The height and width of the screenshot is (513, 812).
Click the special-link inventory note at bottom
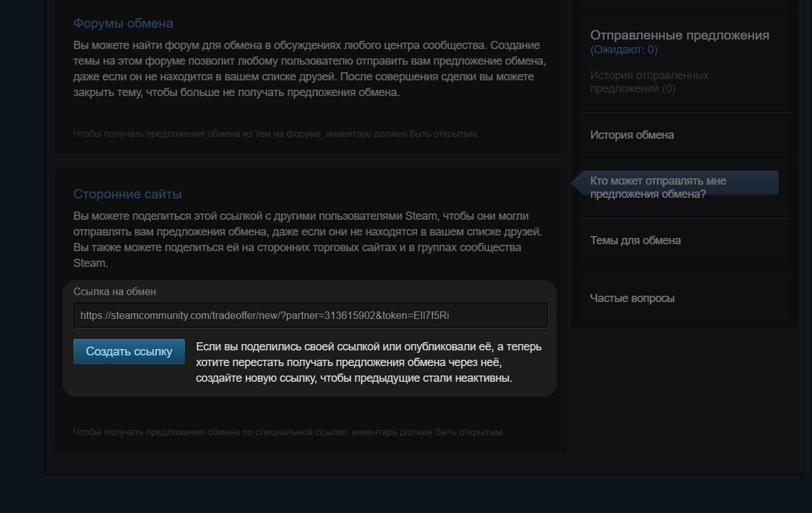click(x=289, y=432)
